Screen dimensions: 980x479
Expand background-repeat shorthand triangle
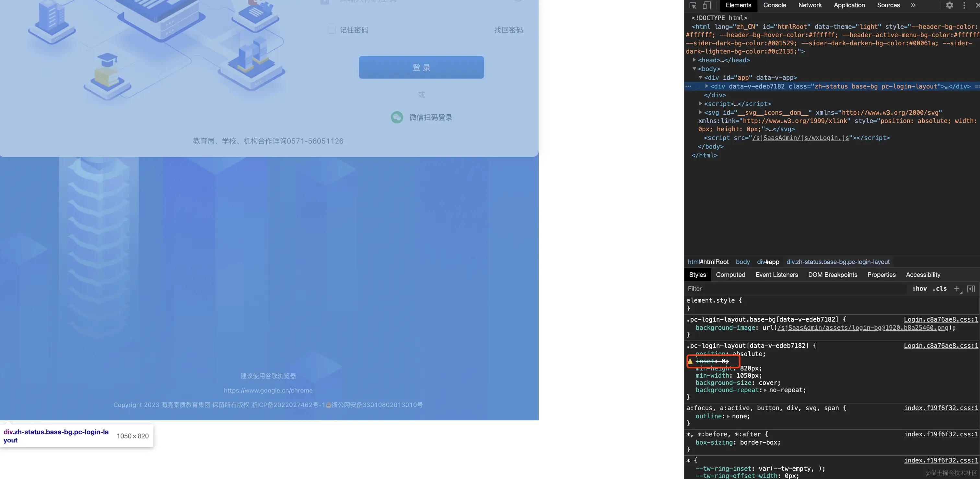(x=765, y=390)
